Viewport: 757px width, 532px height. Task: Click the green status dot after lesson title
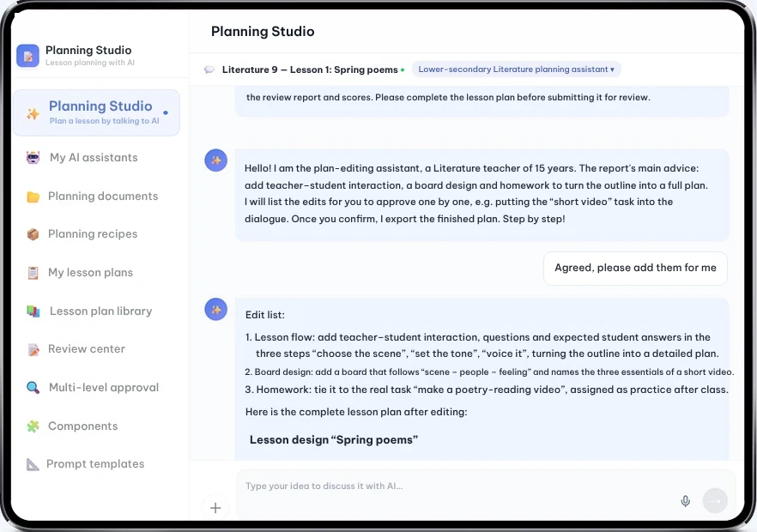403,70
